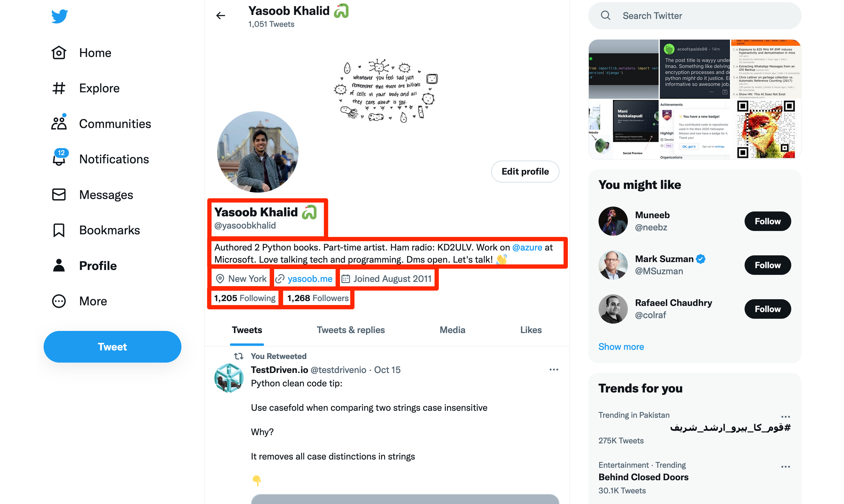This screenshot has height=504, width=844.
Task: Visit the yasoob.me website link
Action: coord(309,279)
